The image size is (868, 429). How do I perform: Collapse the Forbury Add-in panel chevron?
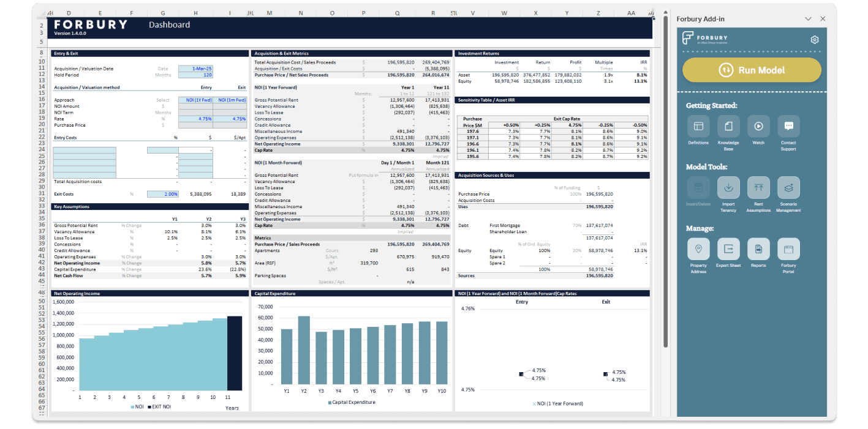point(809,18)
